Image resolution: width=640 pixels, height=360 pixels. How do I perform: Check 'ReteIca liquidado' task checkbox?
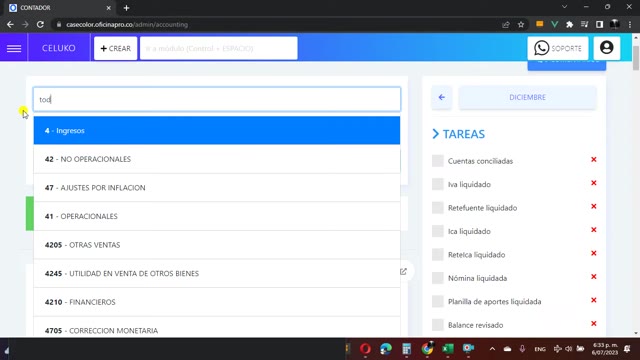[438, 255]
